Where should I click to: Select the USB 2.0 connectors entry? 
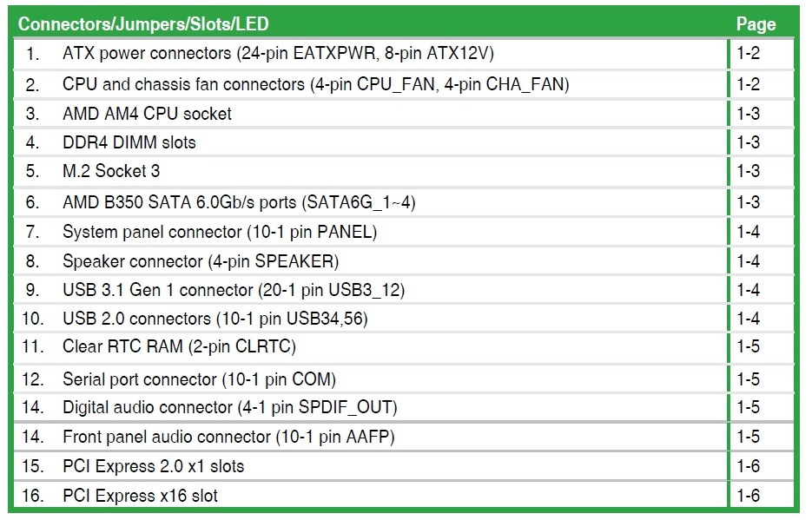tap(215, 319)
